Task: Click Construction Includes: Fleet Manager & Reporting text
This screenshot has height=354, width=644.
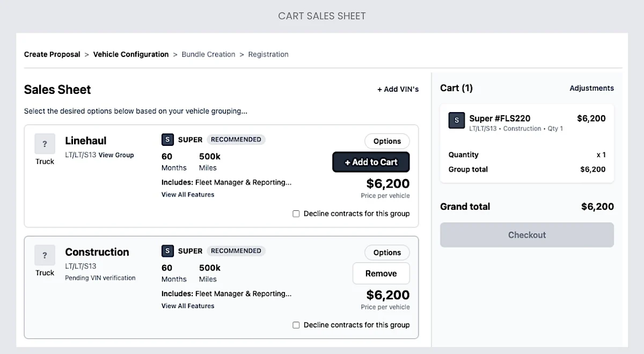Action: pos(226,294)
